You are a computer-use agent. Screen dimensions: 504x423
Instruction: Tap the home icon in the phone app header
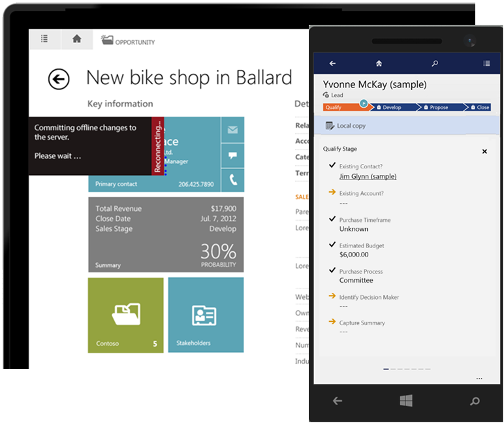[379, 64]
